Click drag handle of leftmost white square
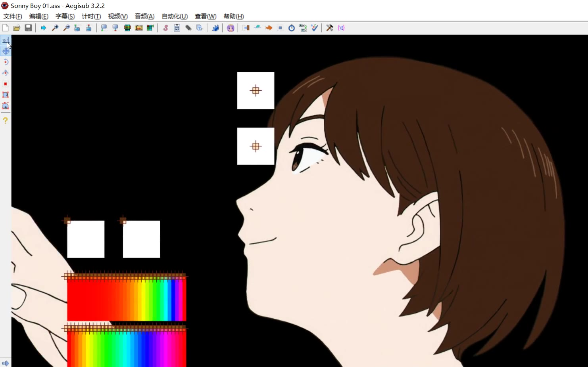The image size is (588, 367). [67, 220]
